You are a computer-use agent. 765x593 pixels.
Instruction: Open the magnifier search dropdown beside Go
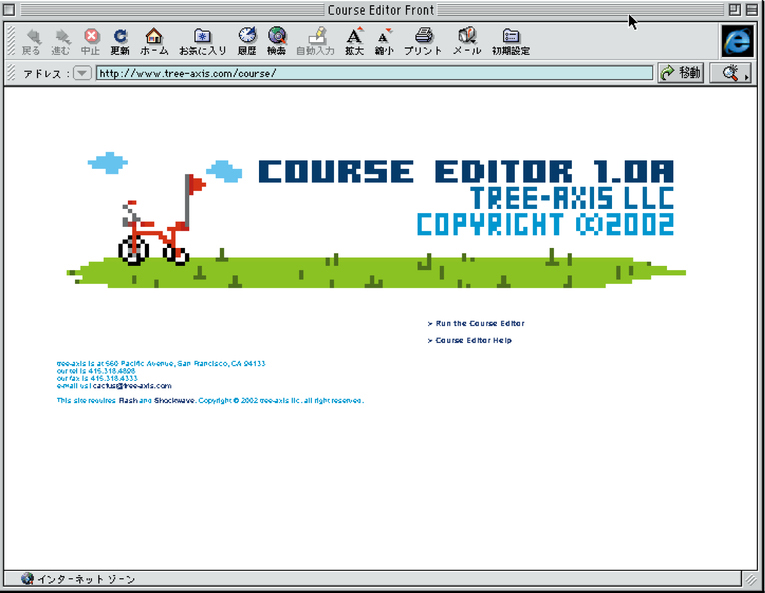coord(731,73)
